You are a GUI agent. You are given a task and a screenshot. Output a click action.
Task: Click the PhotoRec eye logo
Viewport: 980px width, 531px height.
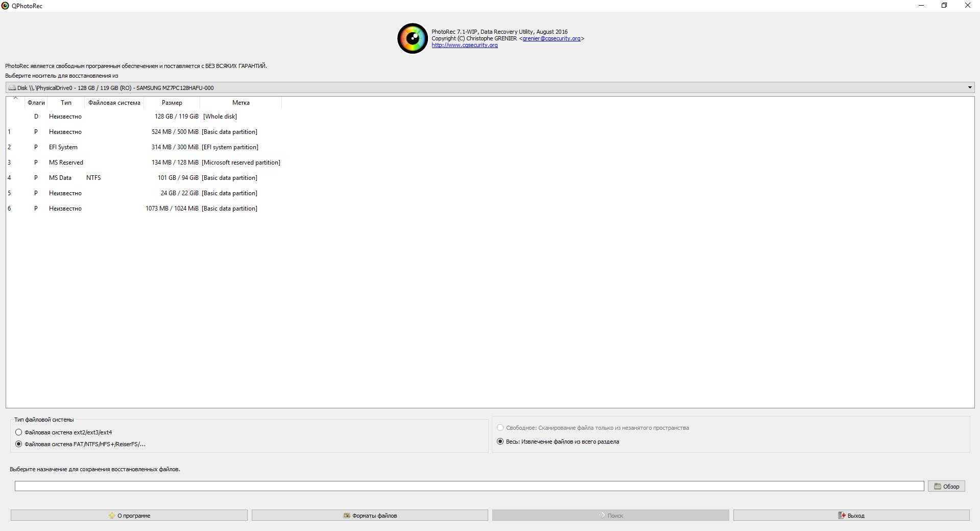point(412,38)
